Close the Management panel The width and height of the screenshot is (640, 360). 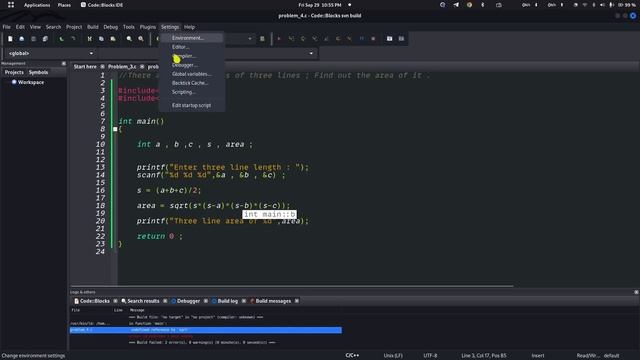click(x=64, y=64)
